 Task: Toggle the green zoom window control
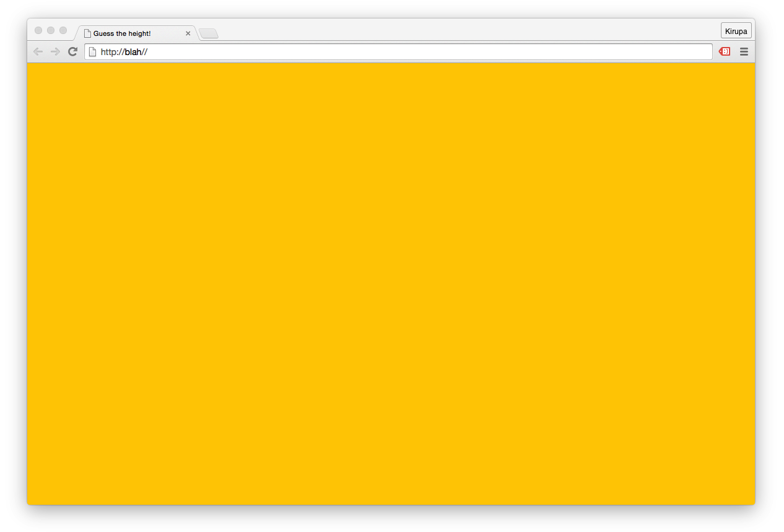click(62, 29)
